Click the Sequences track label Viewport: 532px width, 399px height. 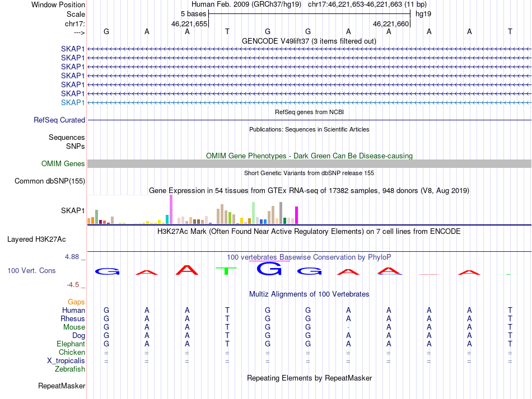point(67,137)
